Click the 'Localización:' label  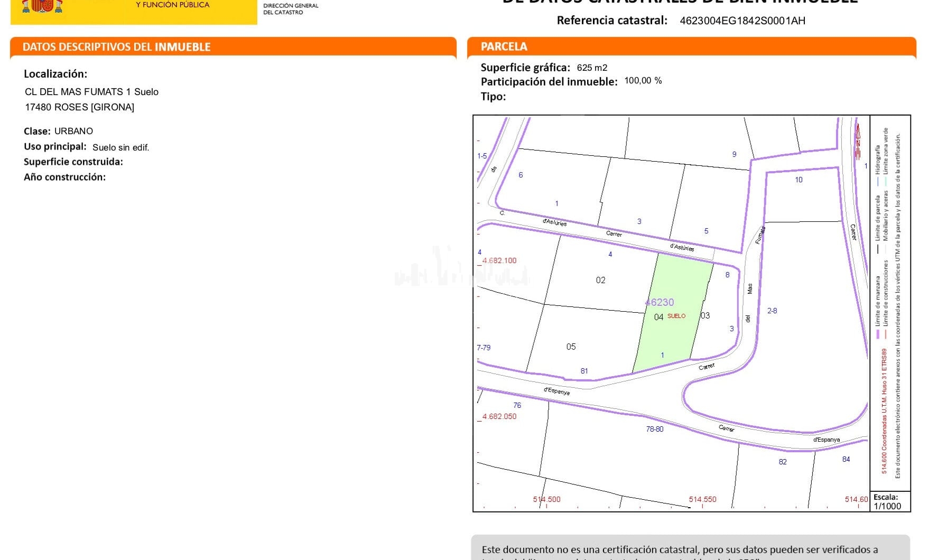(x=55, y=74)
